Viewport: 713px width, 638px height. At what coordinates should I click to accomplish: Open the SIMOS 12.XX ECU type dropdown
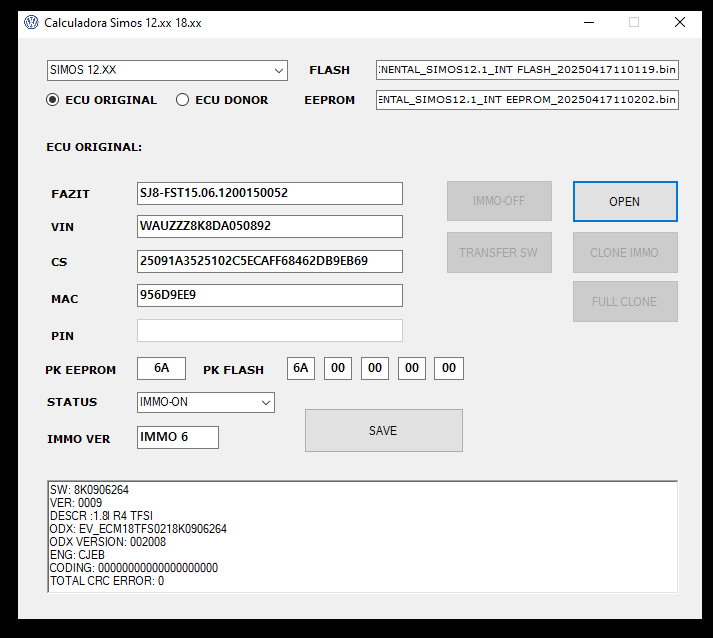[168, 70]
